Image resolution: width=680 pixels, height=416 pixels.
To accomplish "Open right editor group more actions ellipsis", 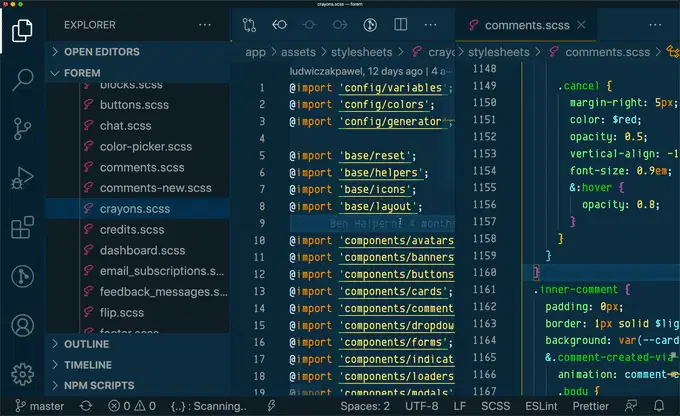I will pyautogui.click(x=655, y=25).
